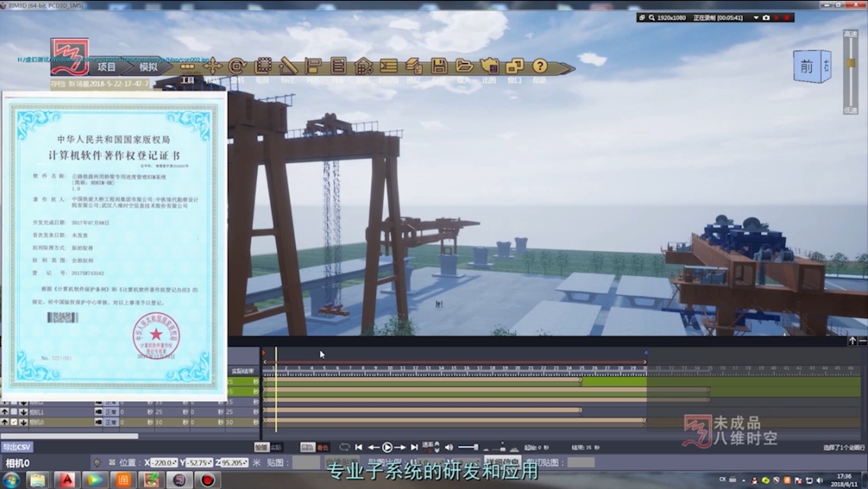Viewport: 868px width, 489px height.
Task: Toggle the loop playback icon
Action: pos(345,447)
